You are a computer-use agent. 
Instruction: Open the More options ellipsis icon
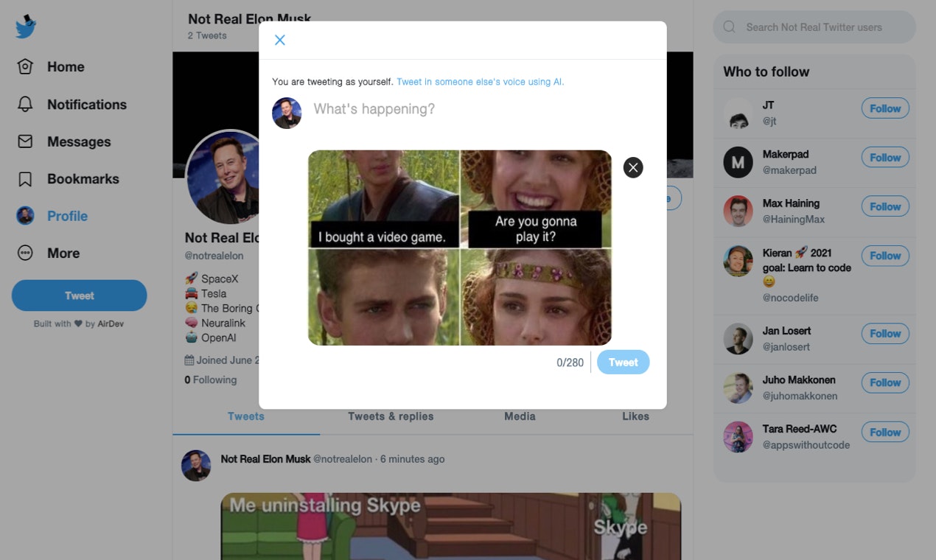tap(26, 253)
